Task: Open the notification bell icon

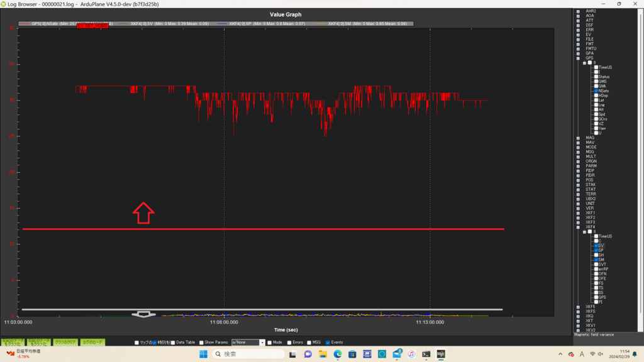Action: point(635,354)
